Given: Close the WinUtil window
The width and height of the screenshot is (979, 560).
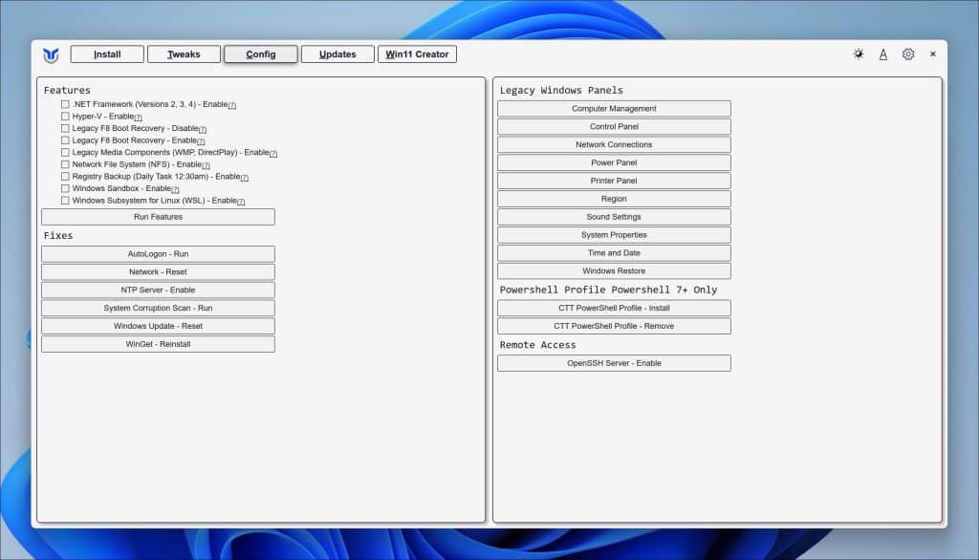Looking at the screenshot, I should click(933, 54).
